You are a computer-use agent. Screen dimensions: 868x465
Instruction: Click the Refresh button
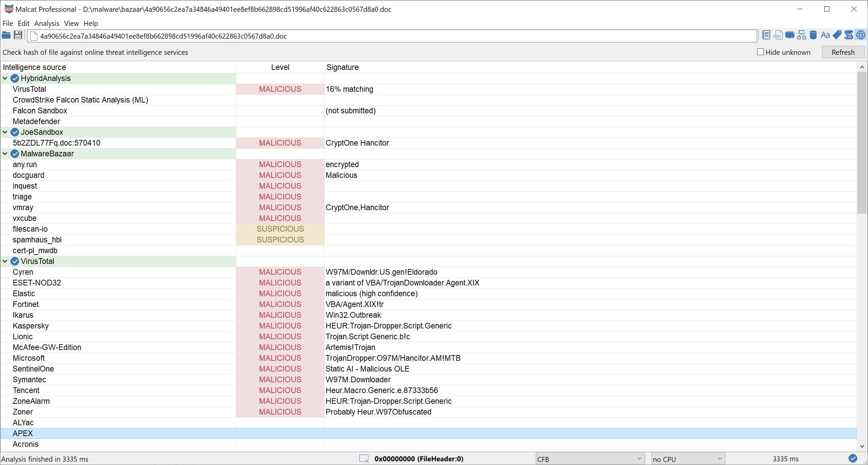(x=843, y=52)
